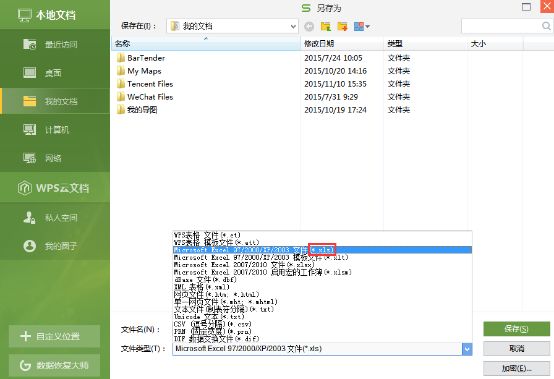Image resolution: width=554 pixels, height=379 pixels.
Task: Maximize the 另存为 dialog window
Action: coord(526,7)
